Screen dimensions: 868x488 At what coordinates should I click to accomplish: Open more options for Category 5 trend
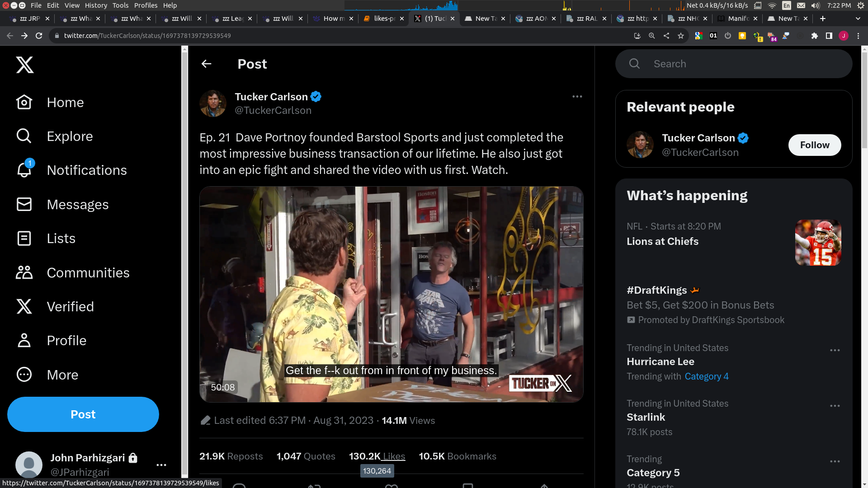[x=835, y=461]
